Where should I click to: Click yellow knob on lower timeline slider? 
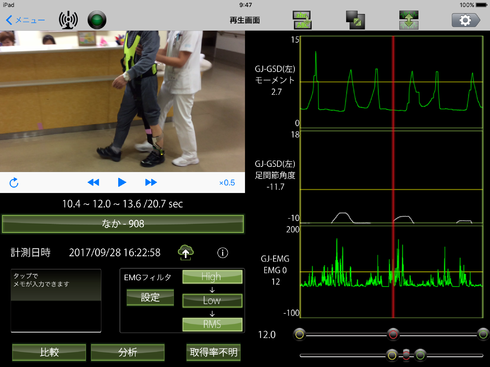392,355
